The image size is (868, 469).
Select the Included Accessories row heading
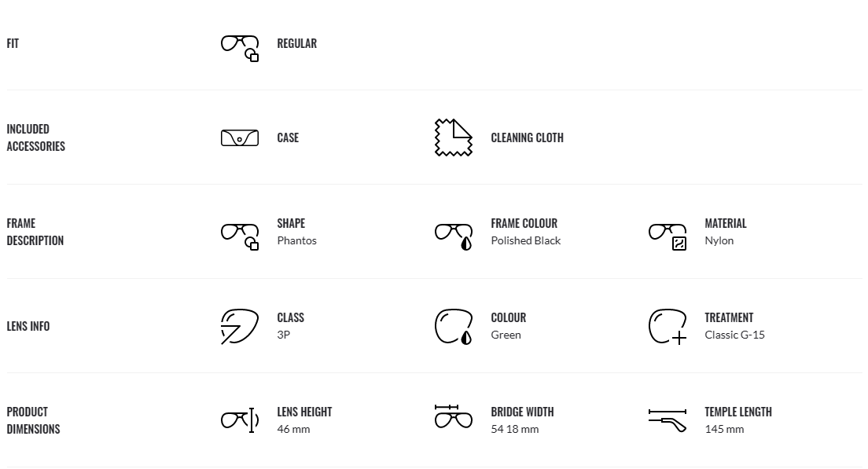point(36,137)
